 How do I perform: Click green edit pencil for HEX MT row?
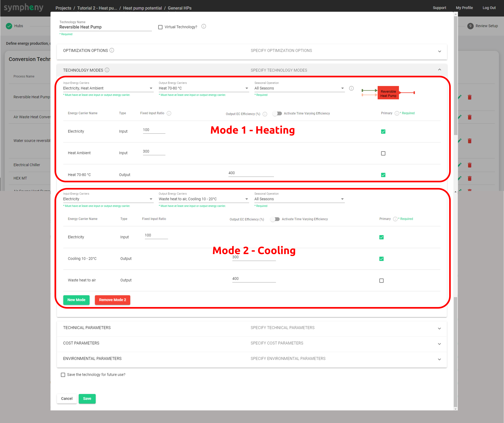(459, 178)
